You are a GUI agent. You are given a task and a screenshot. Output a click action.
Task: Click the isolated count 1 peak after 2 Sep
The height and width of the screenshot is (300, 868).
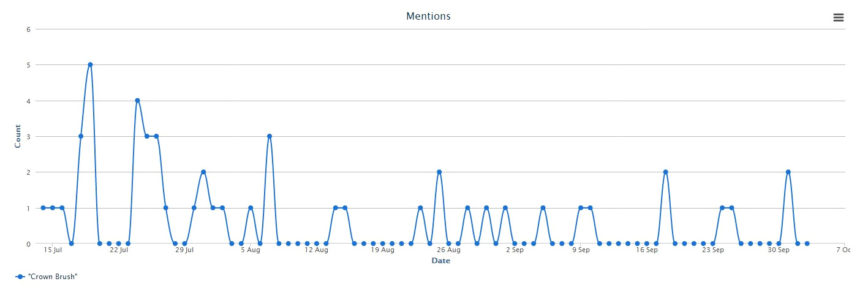pos(543,208)
